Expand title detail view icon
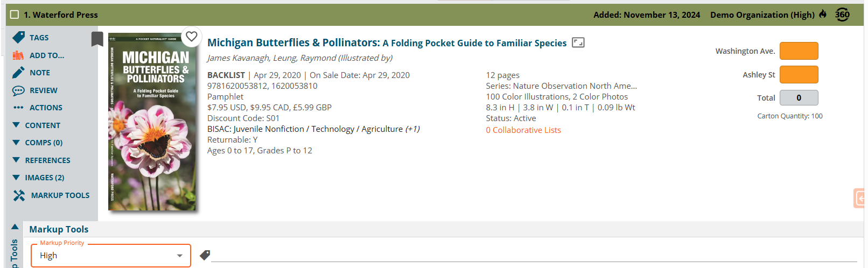868x268 pixels. (x=578, y=43)
